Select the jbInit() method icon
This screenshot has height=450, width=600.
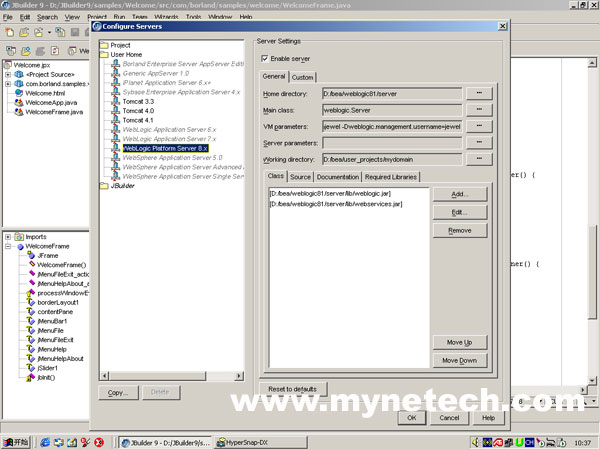[x=31, y=377]
